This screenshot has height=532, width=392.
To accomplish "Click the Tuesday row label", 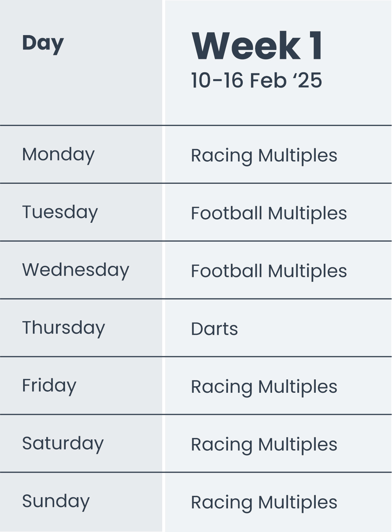I will (x=60, y=212).
